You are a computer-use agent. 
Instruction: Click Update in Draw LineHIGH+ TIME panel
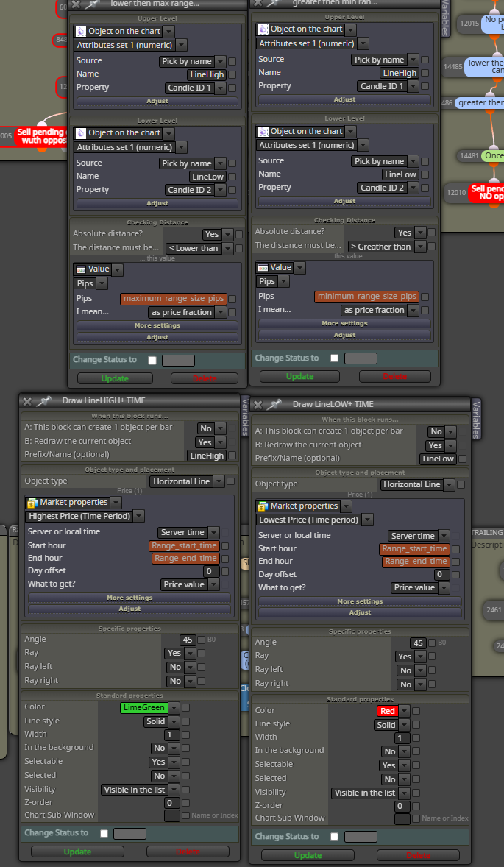point(77,852)
